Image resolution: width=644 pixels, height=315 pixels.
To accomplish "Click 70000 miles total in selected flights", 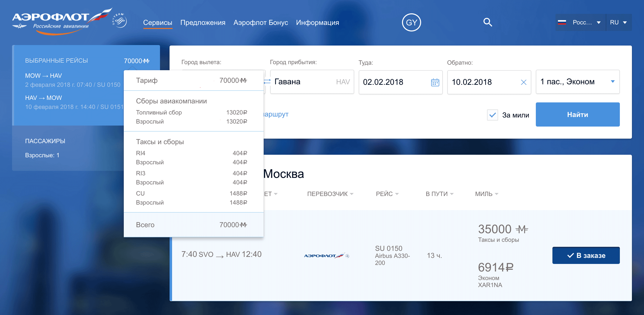I will point(137,61).
